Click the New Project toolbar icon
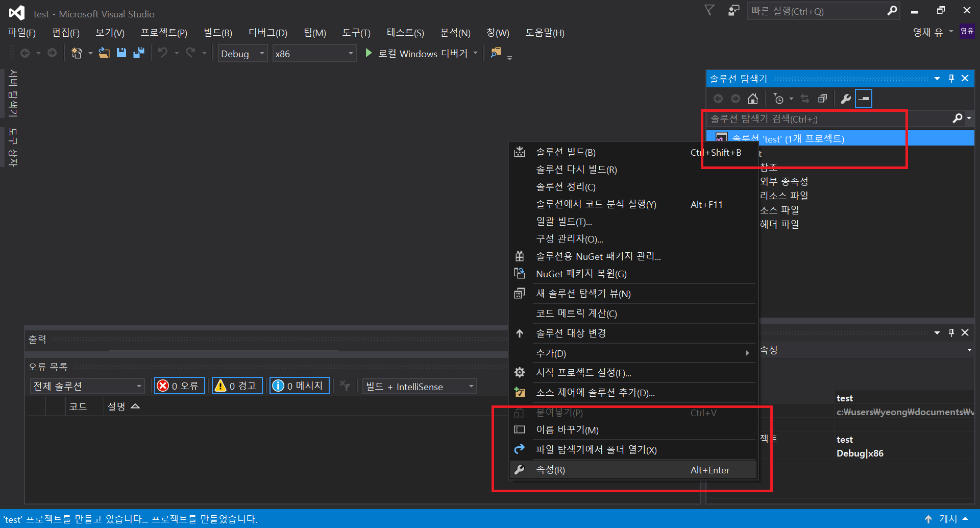 point(77,53)
